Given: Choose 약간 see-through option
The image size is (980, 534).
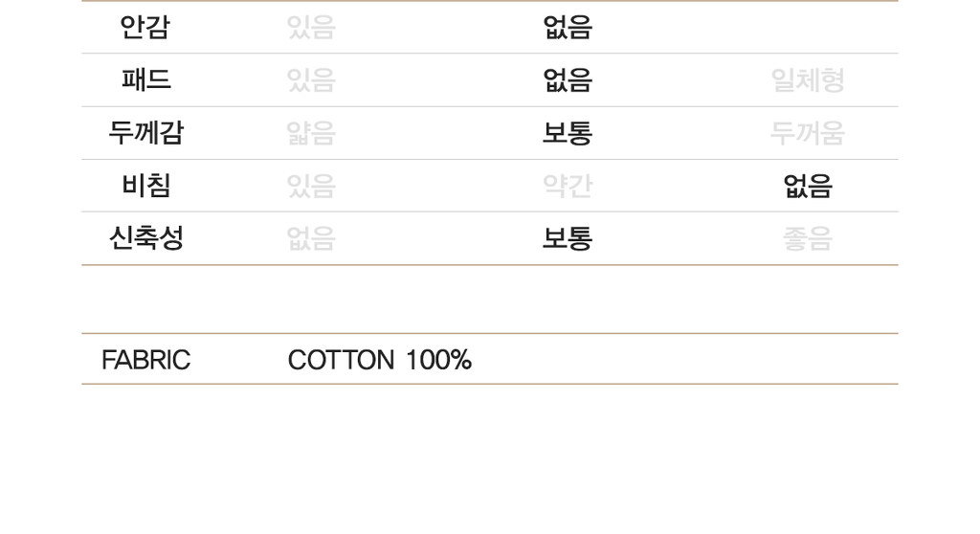Looking at the screenshot, I should (x=568, y=186).
